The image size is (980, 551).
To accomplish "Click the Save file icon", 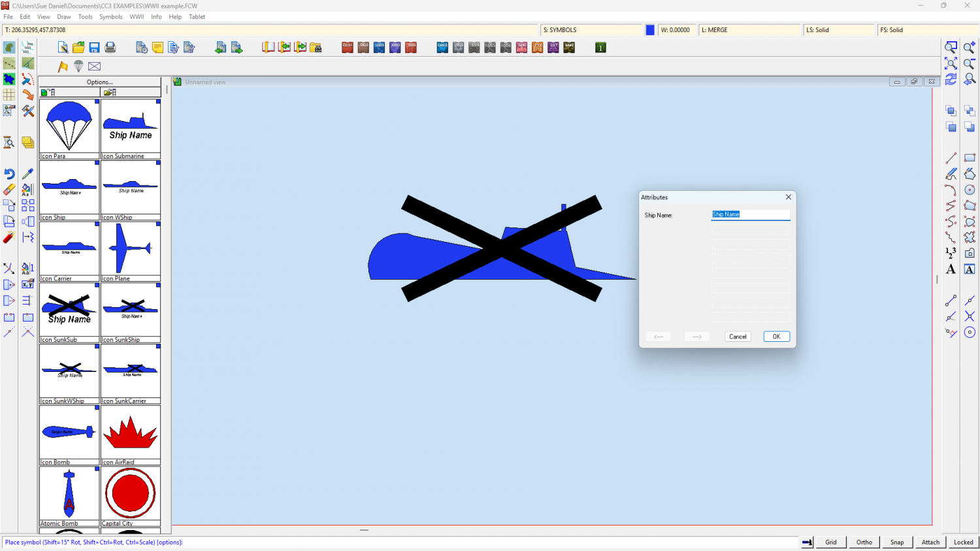I will click(x=94, y=48).
